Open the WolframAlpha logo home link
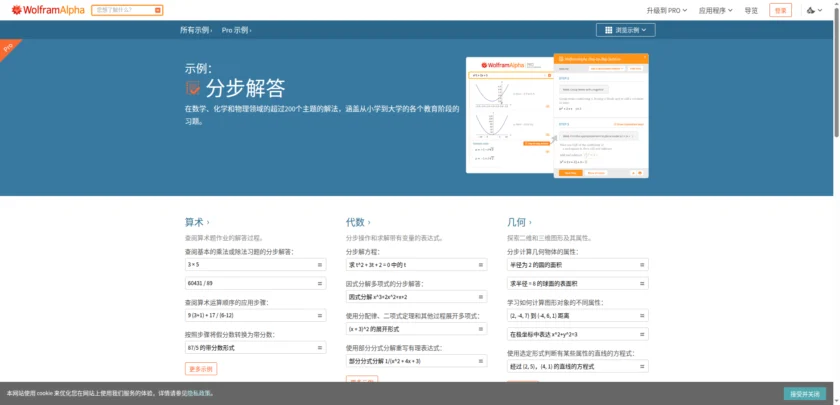The width and height of the screenshot is (840, 405). point(48,10)
